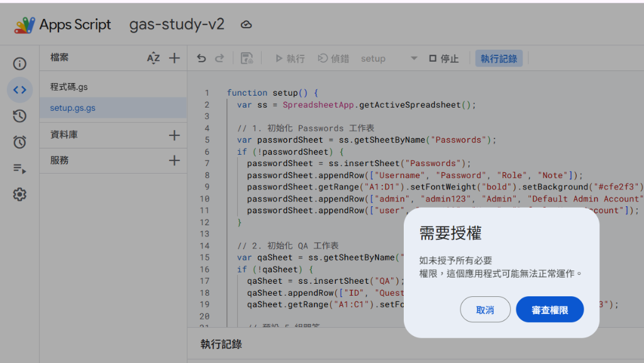Image resolution: width=644 pixels, height=363 pixels.
Task: Open the Overview info icon in sidebar
Action: [19, 64]
